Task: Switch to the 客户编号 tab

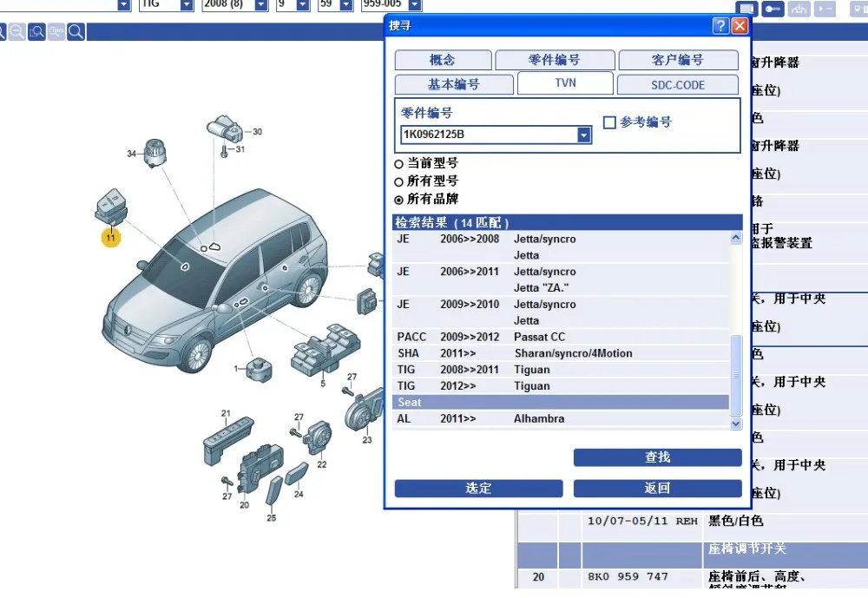Action: click(x=678, y=60)
